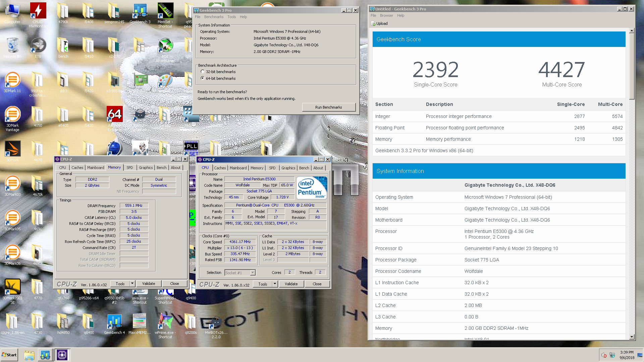Click single-core score 2392
The image size is (644, 362).
point(435,70)
